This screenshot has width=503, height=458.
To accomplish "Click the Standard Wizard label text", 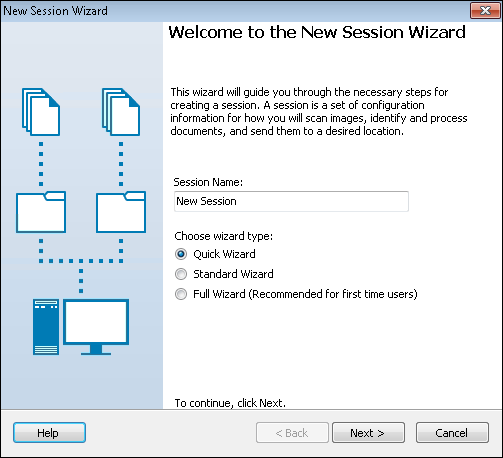I will click(x=233, y=274).
